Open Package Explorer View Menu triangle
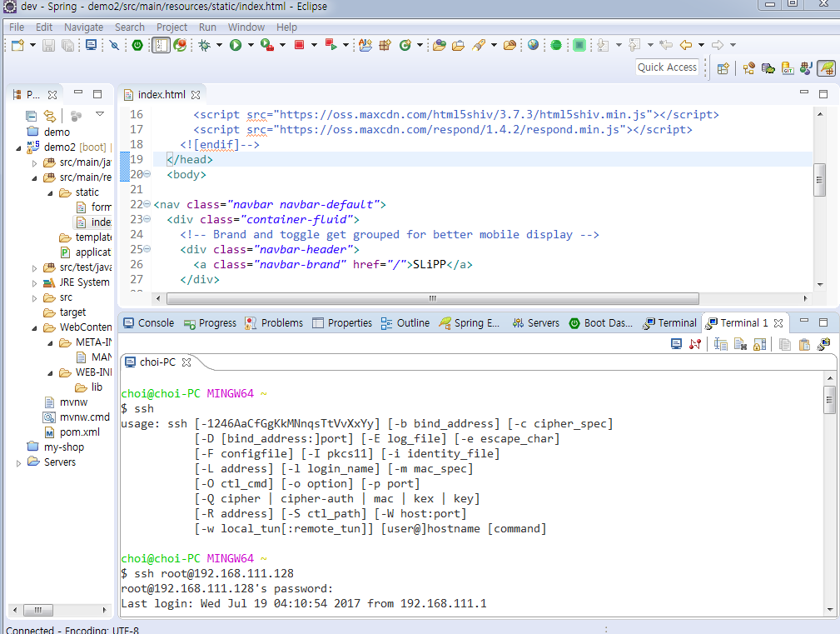 click(100, 114)
